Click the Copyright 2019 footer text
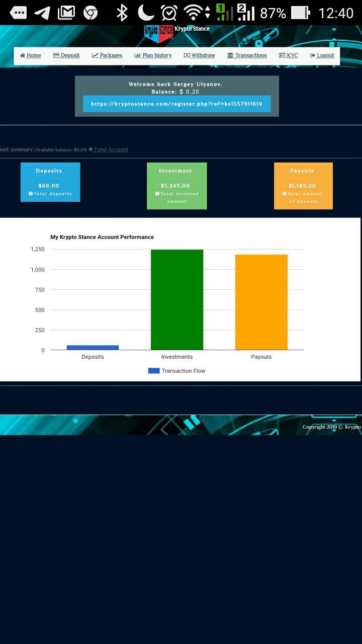The height and width of the screenshot is (644, 362). tap(332, 427)
